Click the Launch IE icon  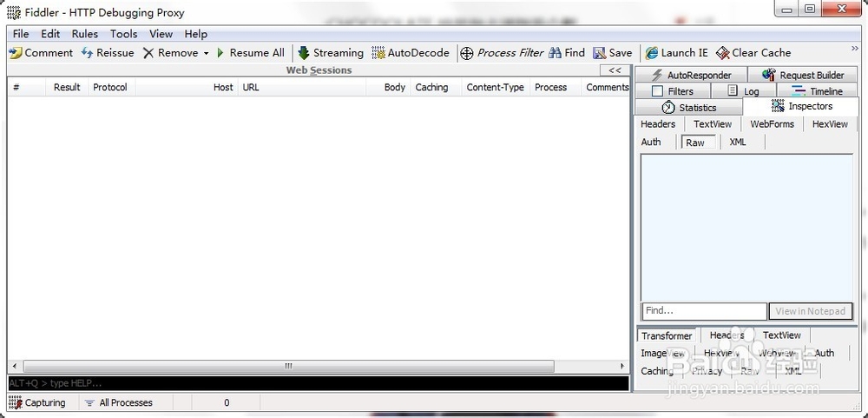(652, 53)
